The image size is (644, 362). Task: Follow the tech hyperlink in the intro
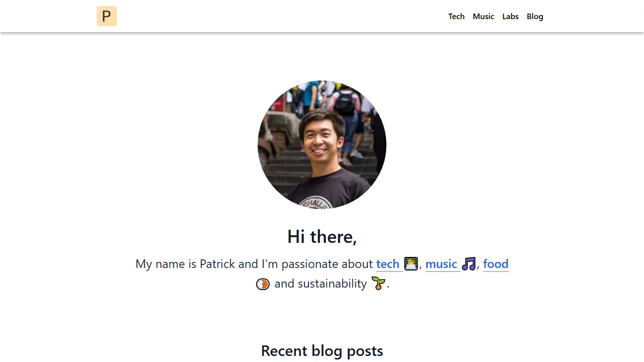pyautogui.click(x=387, y=263)
